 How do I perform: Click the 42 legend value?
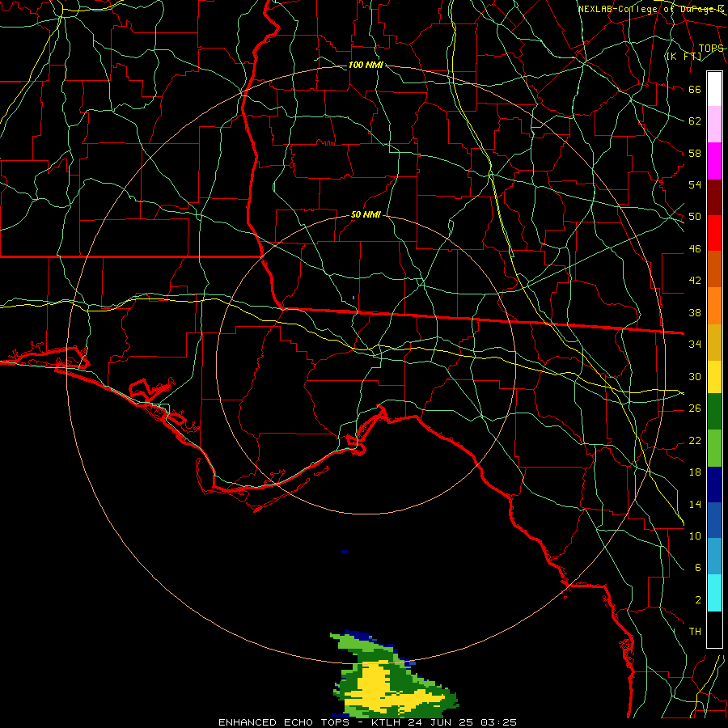pyautogui.click(x=695, y=281)
